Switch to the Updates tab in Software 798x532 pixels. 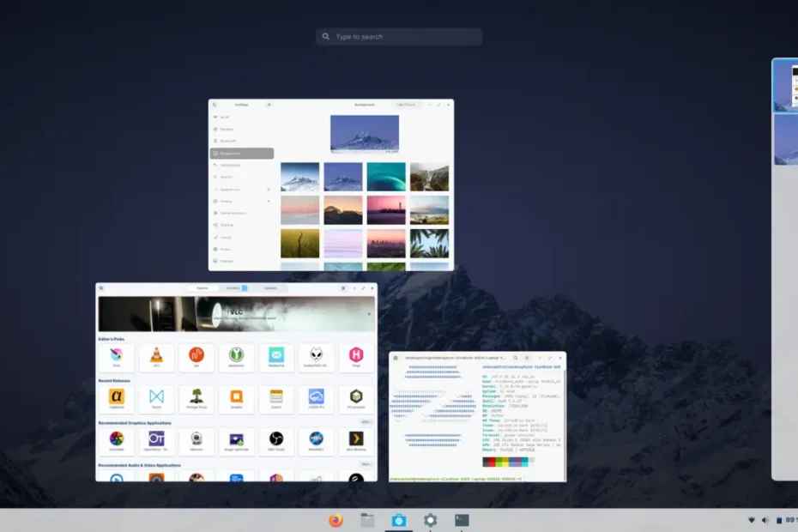click(270, 288)
